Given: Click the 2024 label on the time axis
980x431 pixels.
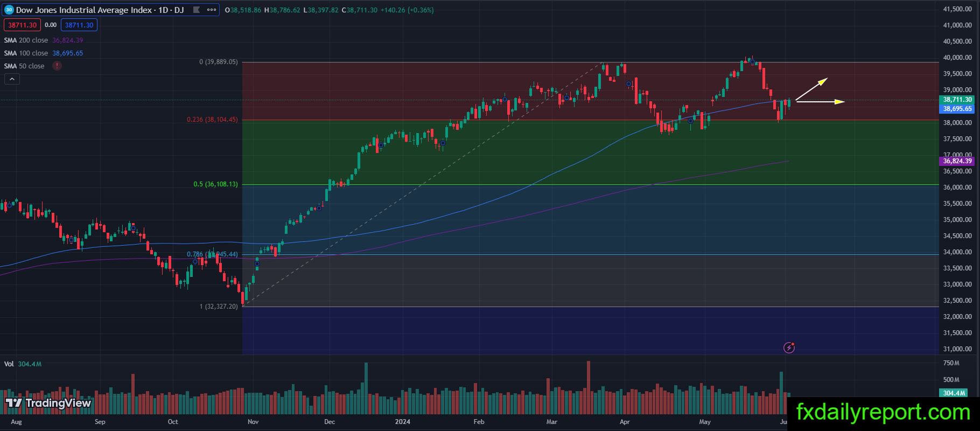Looking at the screenshot, I should (x=403, y=421).
